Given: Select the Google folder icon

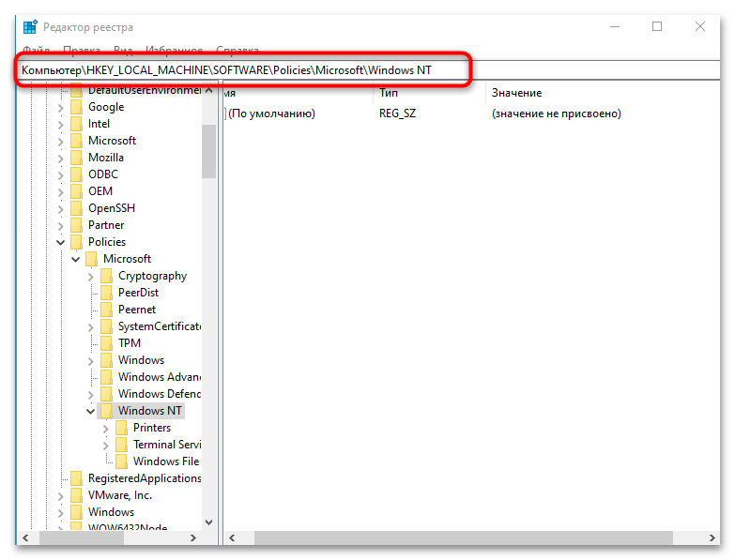Looking at the screenshot, I should pyautogui.click(x=76, y=107).
